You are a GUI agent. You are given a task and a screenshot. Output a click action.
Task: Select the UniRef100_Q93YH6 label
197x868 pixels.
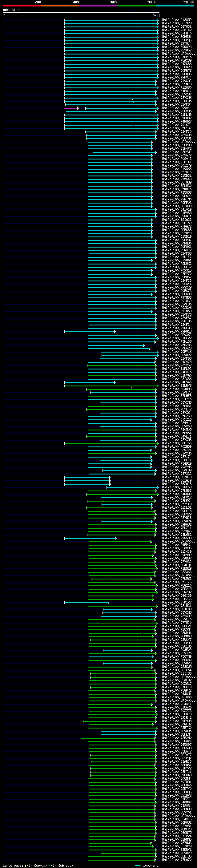tap(177, 467)
